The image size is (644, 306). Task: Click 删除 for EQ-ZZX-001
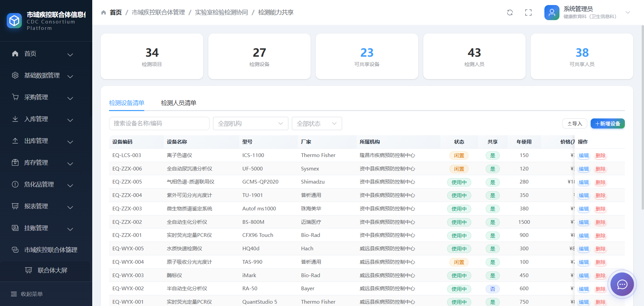point(600,236)
